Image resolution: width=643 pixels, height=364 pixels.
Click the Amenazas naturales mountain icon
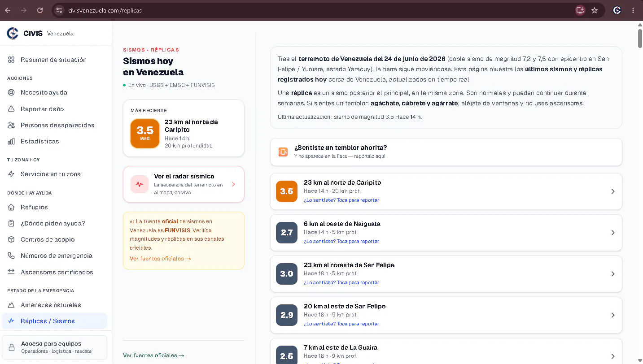click(11, 305)
